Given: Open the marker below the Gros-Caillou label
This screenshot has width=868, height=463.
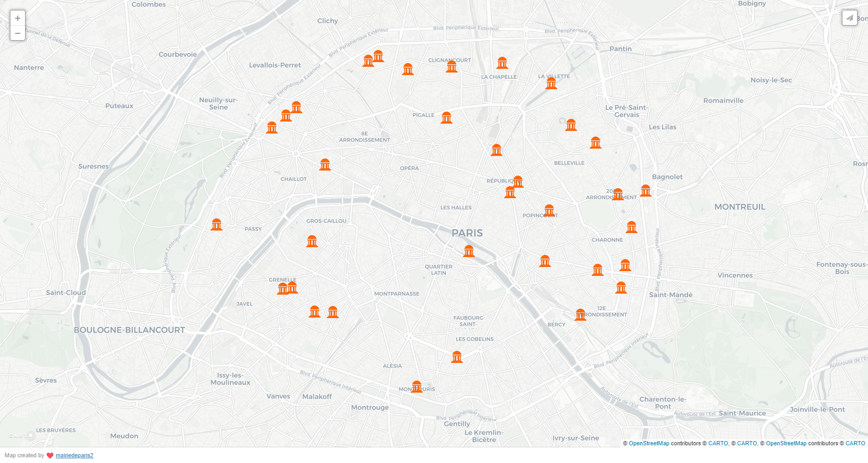Looking at the screenshot, I should click(x=312, y=241).
